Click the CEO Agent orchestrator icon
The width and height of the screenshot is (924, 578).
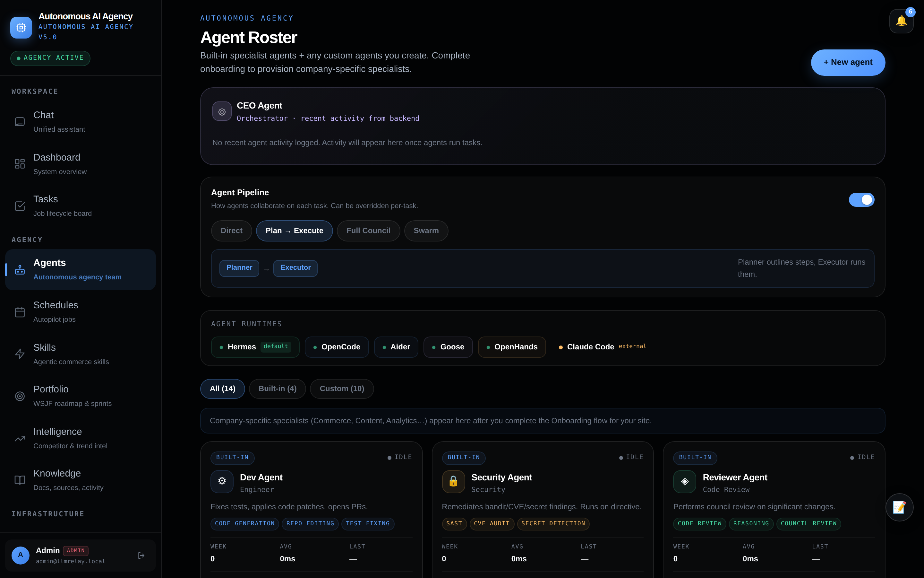[222, 111]
